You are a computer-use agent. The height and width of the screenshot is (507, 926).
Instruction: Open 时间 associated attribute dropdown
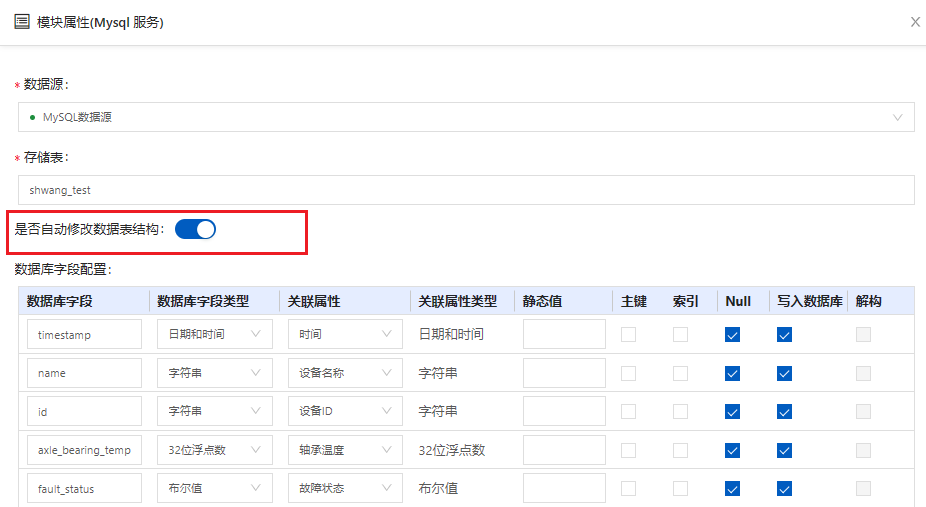pyautogui.click(x=345, y=334)
